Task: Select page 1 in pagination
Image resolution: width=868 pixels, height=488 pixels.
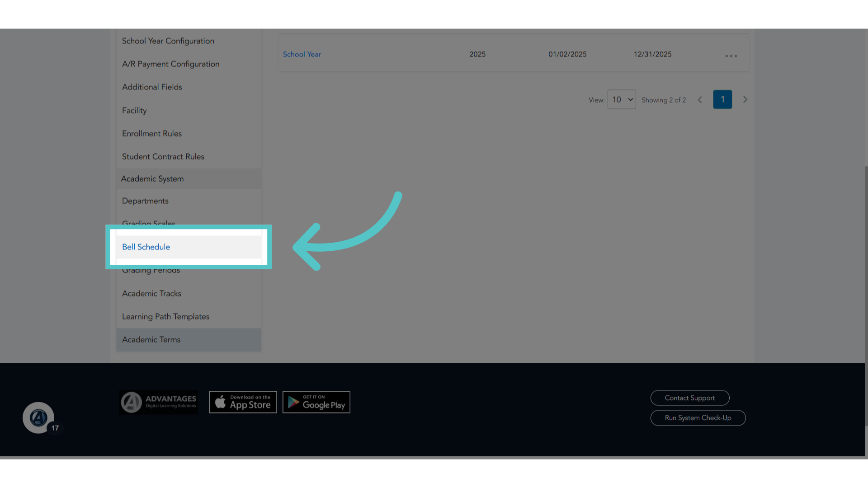Action: pos(722,99)
